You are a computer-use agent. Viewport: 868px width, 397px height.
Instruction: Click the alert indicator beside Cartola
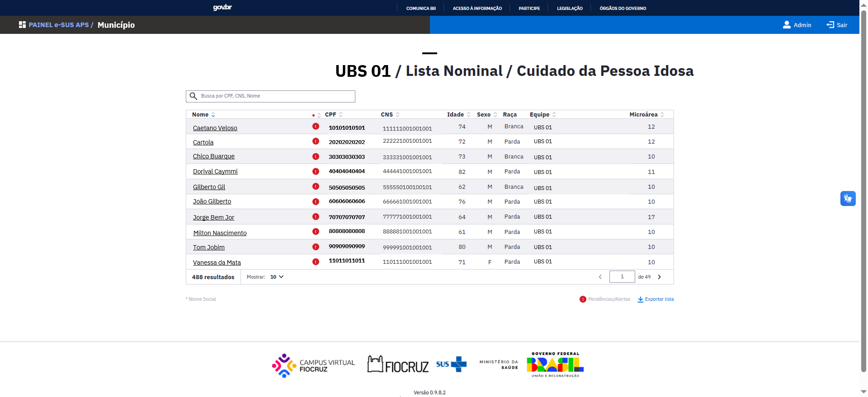pyautogui.click(x=316, y=141)
